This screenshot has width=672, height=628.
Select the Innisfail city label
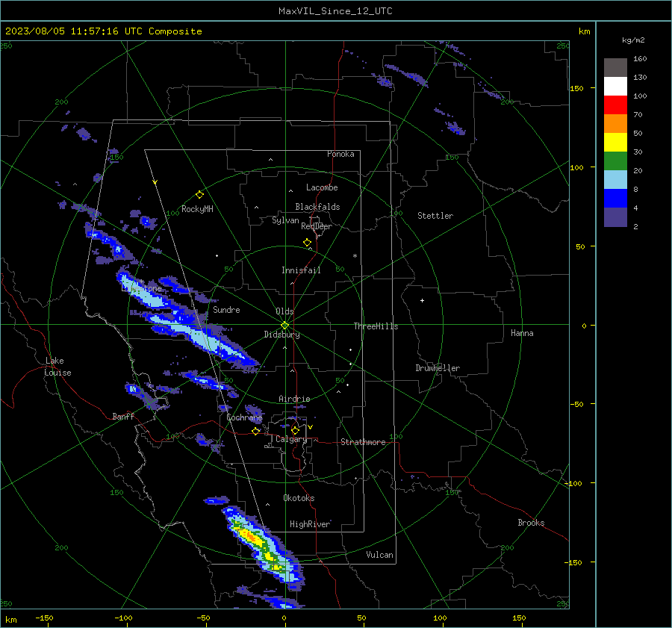[x=301, y=270]
